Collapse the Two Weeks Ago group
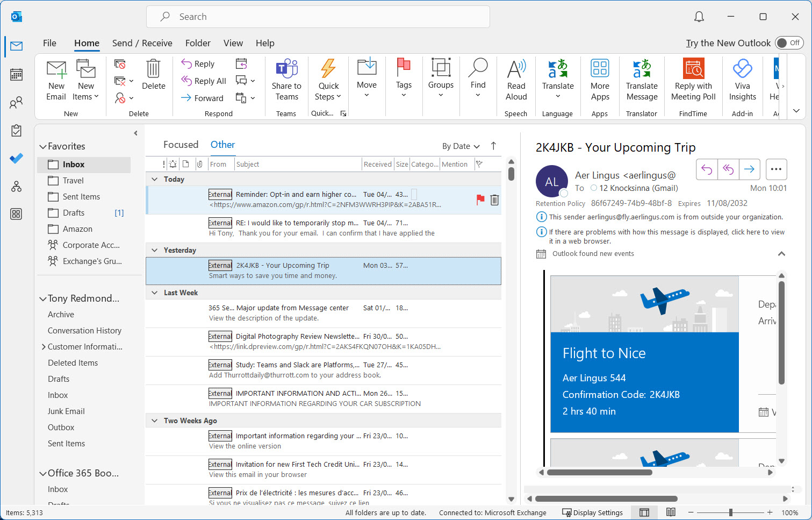The height and width of the screenshot is (520, 812). [155, 421]
